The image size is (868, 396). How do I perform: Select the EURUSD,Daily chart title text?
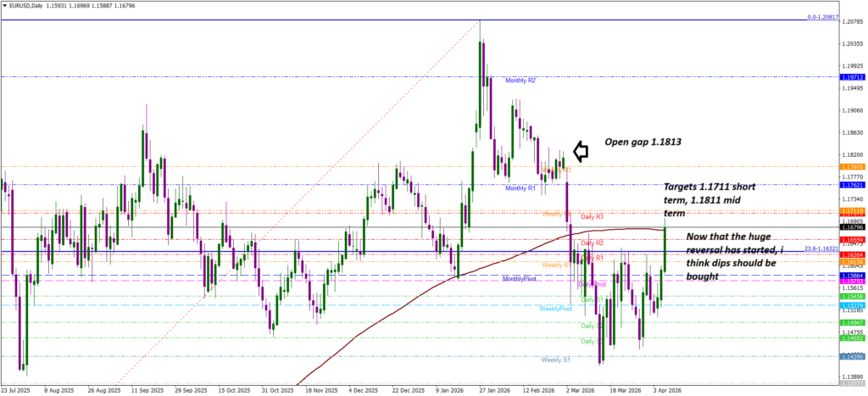tap(25, 6)
